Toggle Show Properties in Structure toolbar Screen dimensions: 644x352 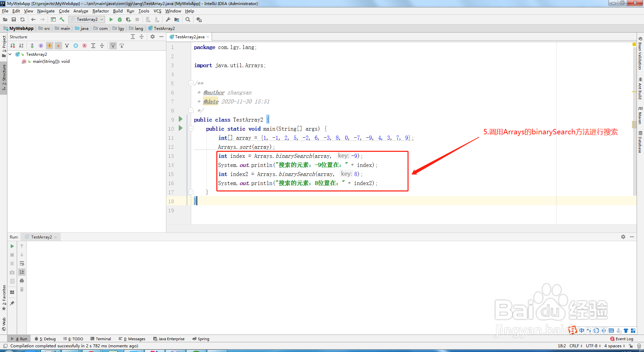click(x=41, y=46)
